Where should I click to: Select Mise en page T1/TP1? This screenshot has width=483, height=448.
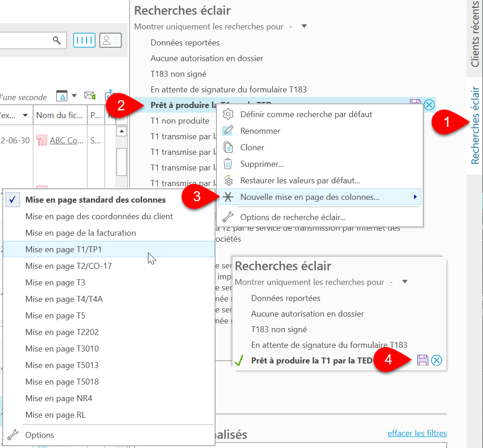point(109,250)
